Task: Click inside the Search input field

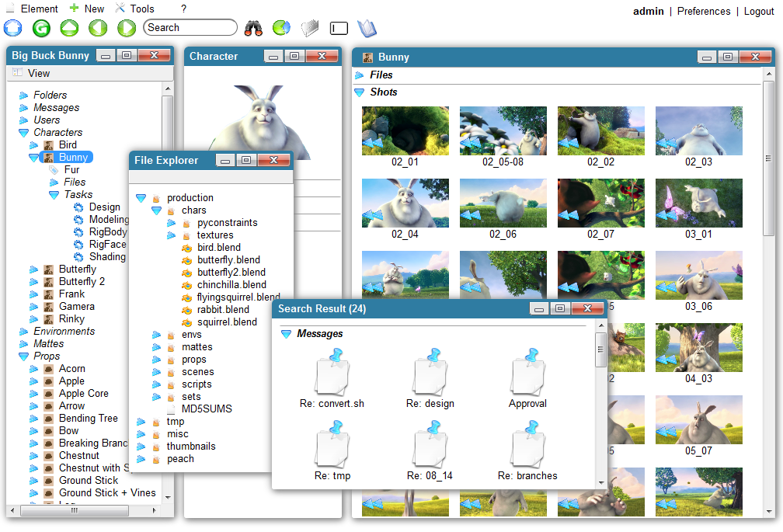Action: point(190,27)
